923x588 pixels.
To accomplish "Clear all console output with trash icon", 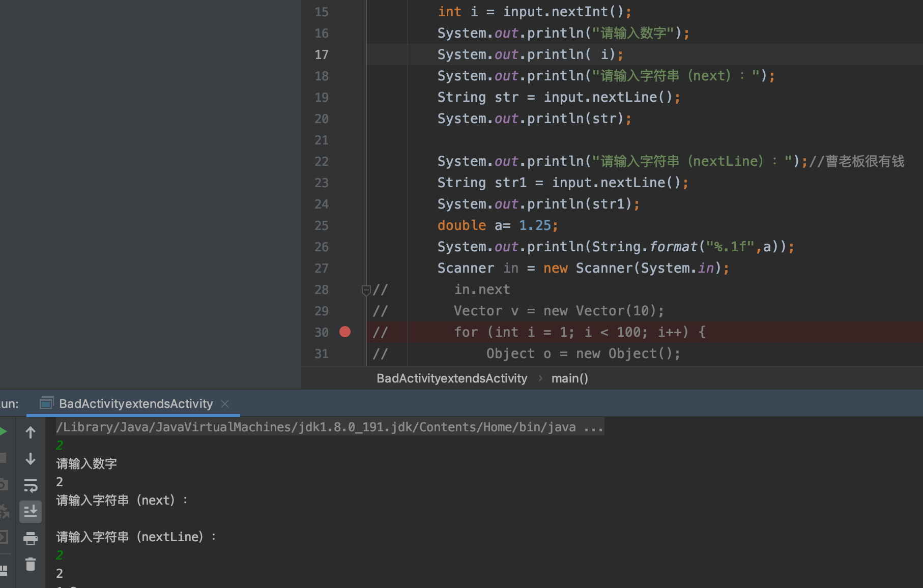I will click(x=31, y=564).
